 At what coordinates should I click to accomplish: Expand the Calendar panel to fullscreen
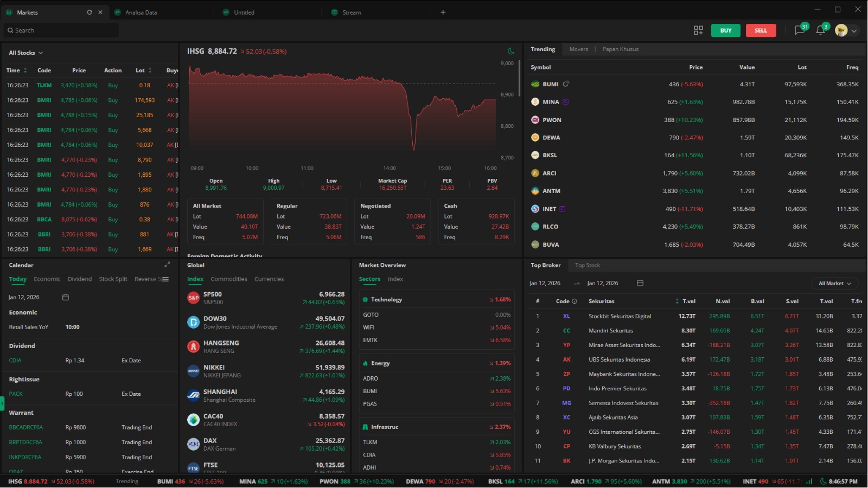167,265
